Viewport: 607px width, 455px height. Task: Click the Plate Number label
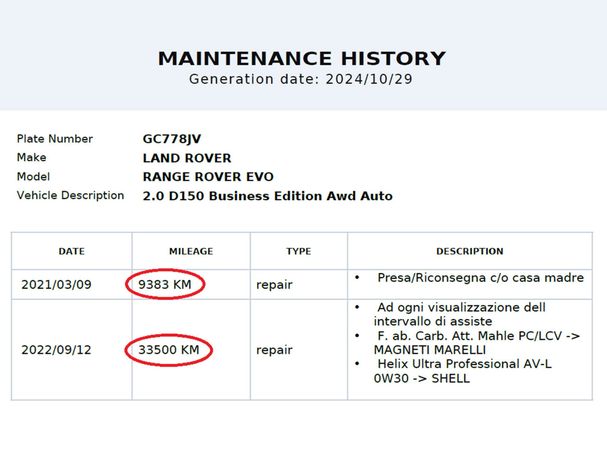55,139
